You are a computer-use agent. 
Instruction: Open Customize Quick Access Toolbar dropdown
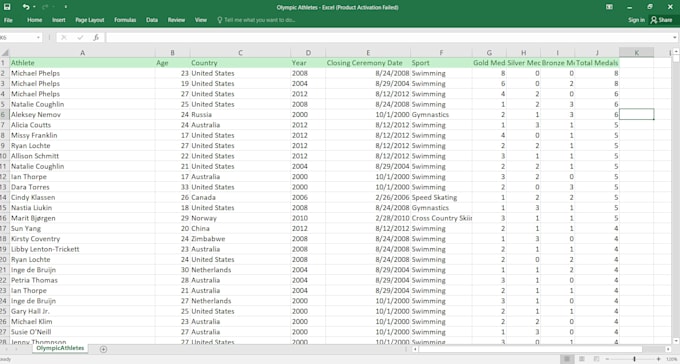pyautogui.click(x=65, y=7)
